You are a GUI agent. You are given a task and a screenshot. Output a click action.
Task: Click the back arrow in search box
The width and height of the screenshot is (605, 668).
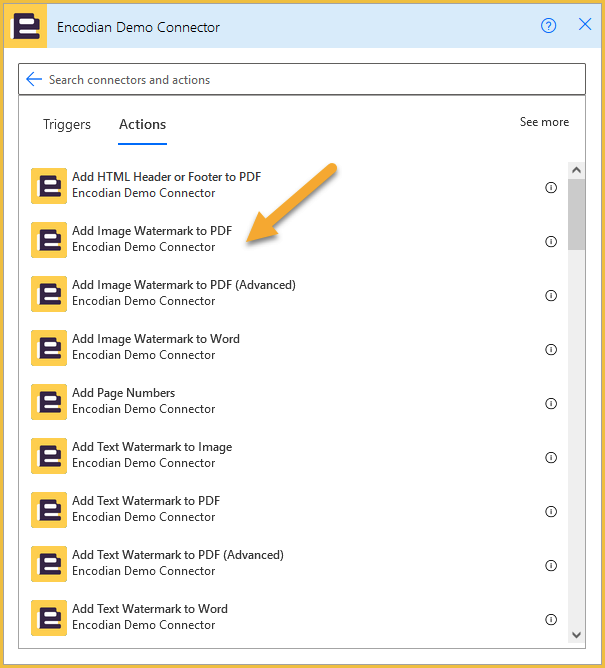(34, 79)
